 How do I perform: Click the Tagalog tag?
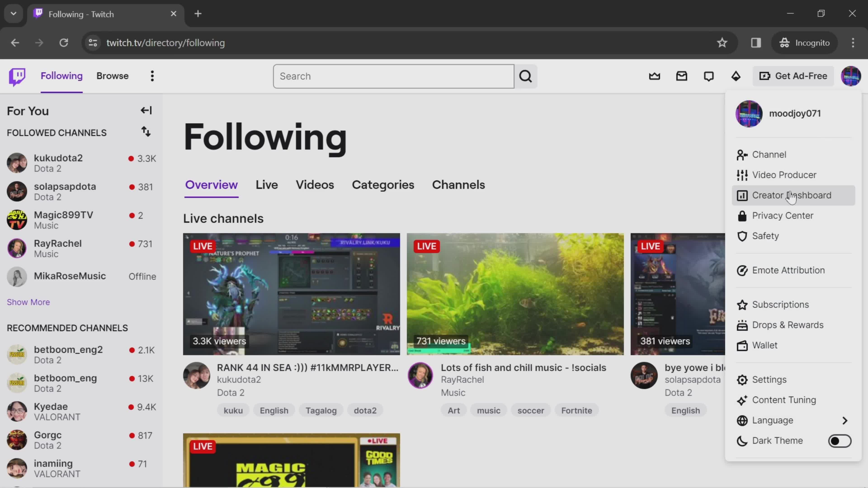pyautogui.click(x=321, y=411)
